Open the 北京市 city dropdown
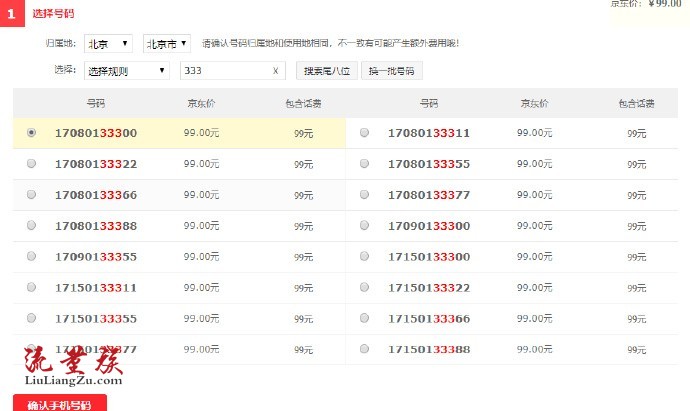The height and width of the screenshot is (411, 690). pyautogui.click(x=167, y=44)
